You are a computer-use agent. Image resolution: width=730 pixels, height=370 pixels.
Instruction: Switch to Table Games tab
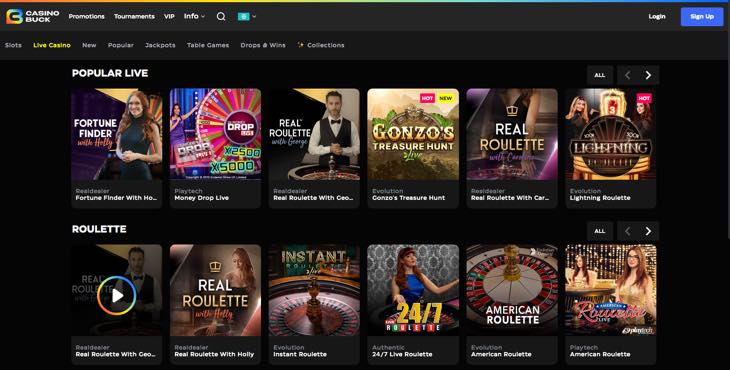(208, 45)
